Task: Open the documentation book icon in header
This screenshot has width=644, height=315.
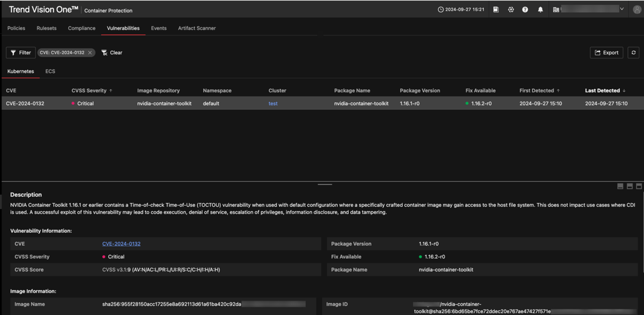Action: (496, 10)
